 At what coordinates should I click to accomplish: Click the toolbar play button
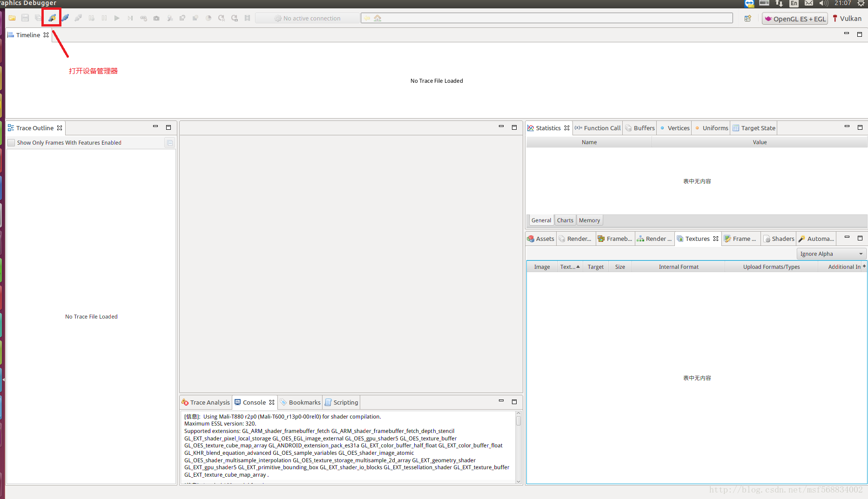117,18
